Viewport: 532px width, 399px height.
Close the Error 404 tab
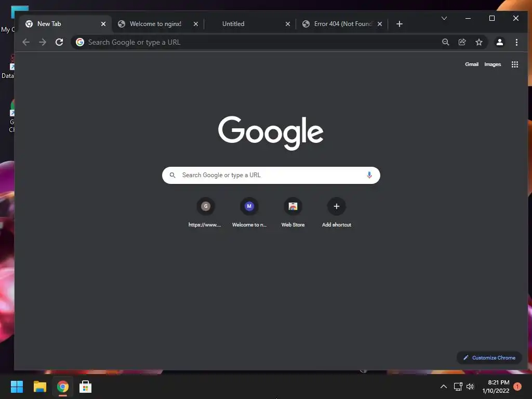tap(380, 24)
